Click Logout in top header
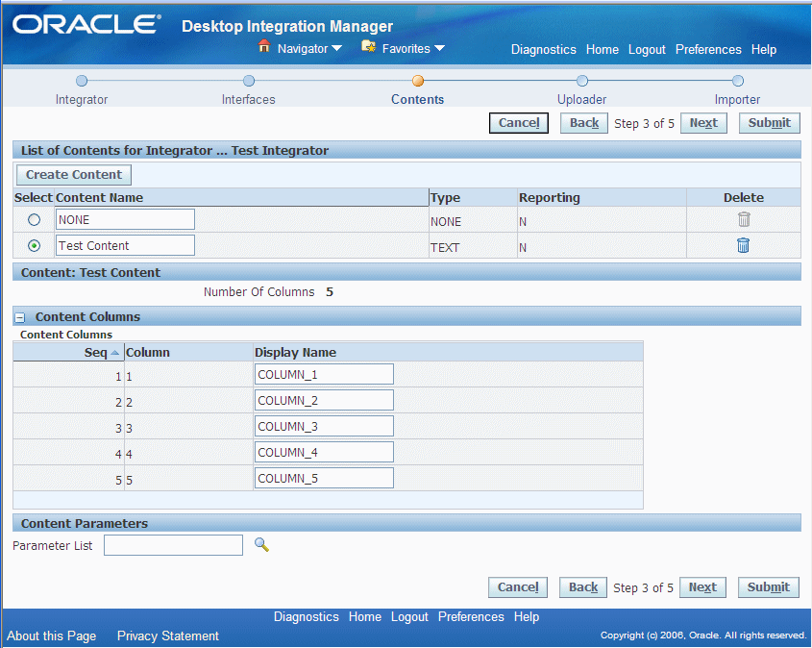Screen dimensions: 812x648 pyautogui.click(x=647, y=50)
